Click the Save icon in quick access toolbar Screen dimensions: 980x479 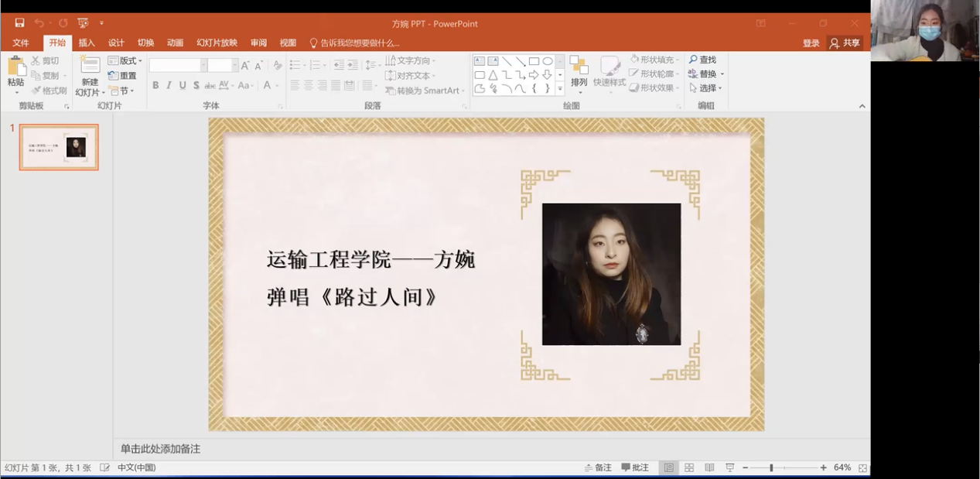pyautogui.click(x=19, y=23)
